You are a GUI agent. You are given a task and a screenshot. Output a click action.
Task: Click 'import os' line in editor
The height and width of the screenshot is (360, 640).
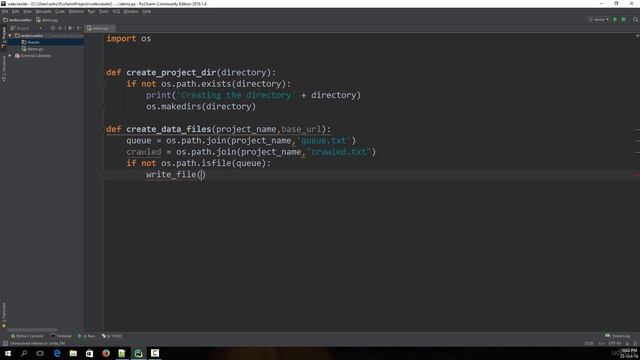(129, 38)
